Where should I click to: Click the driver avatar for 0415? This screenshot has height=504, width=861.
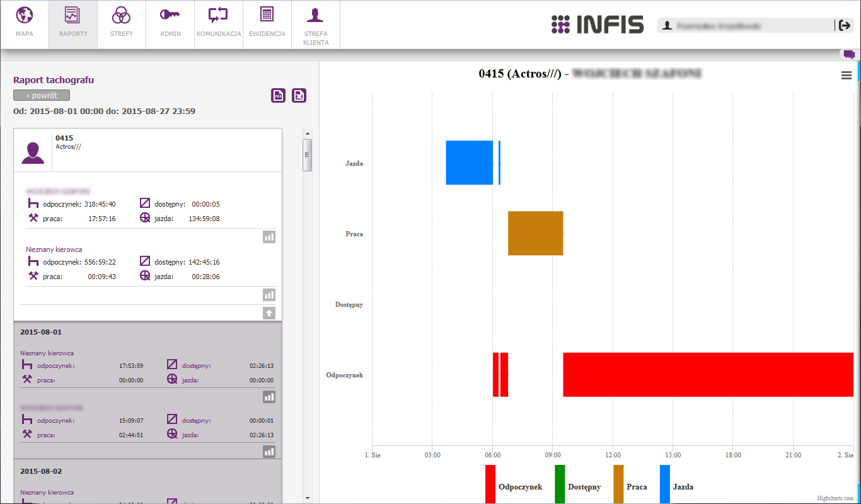33,152
